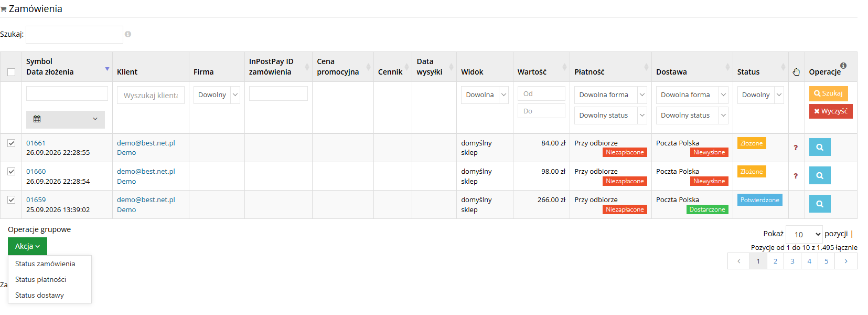Go to previous page arrow

[739, 261]
